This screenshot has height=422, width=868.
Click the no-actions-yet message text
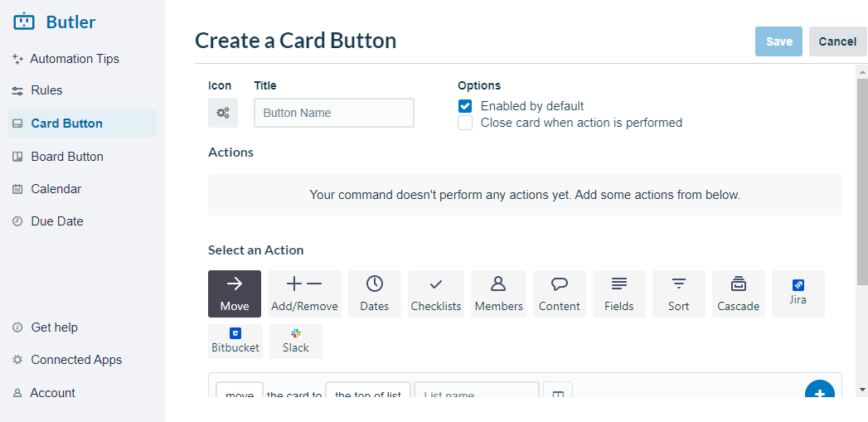(525, 195)
